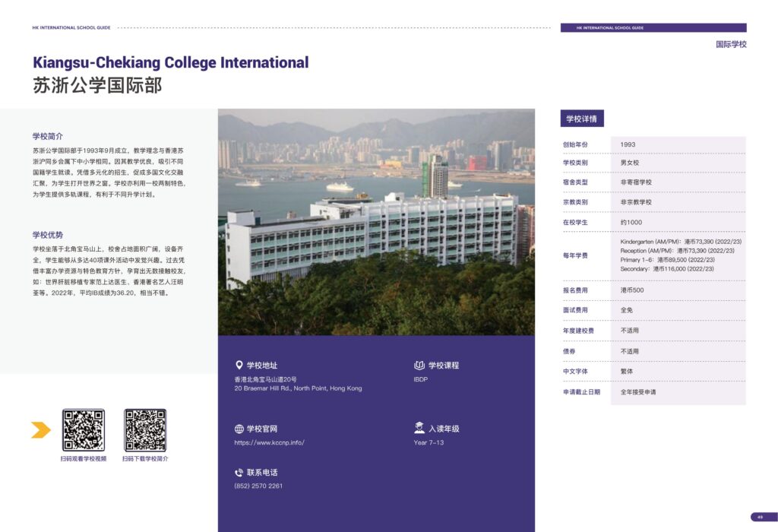Click the 报名费用 row label
The height and width of the screenshot is (532, 778).
pyautogui.click(x=575, y=290)
